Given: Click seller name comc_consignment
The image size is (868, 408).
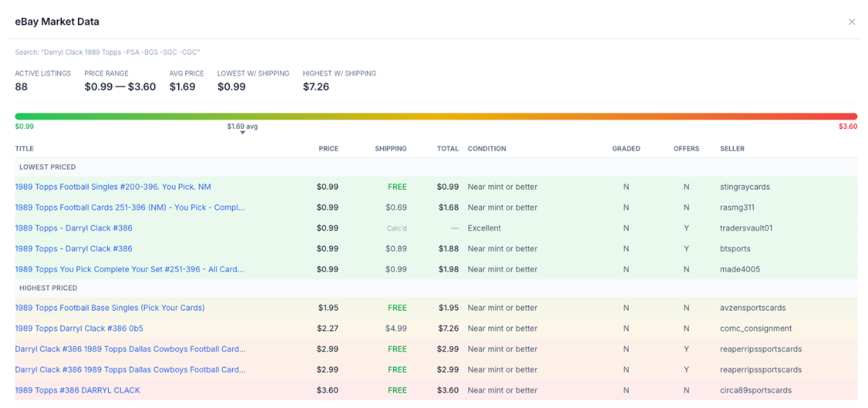Looking at the screenshot, I should click(756, 329).
